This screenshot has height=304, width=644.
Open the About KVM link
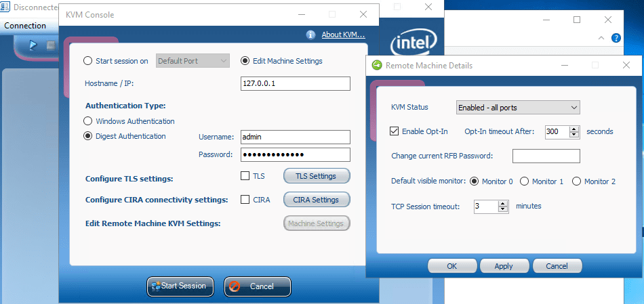pyautogui.click(x=344, y=35)
